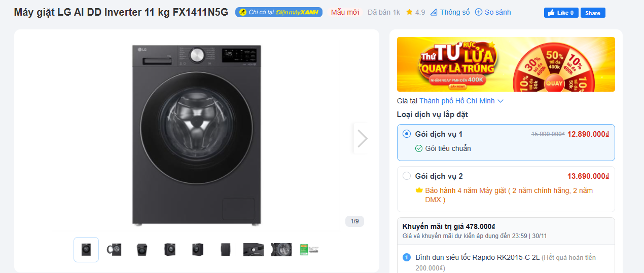644x273 pixels.
Task: Click the yellow star rating icon
Action: pos(409,12)
